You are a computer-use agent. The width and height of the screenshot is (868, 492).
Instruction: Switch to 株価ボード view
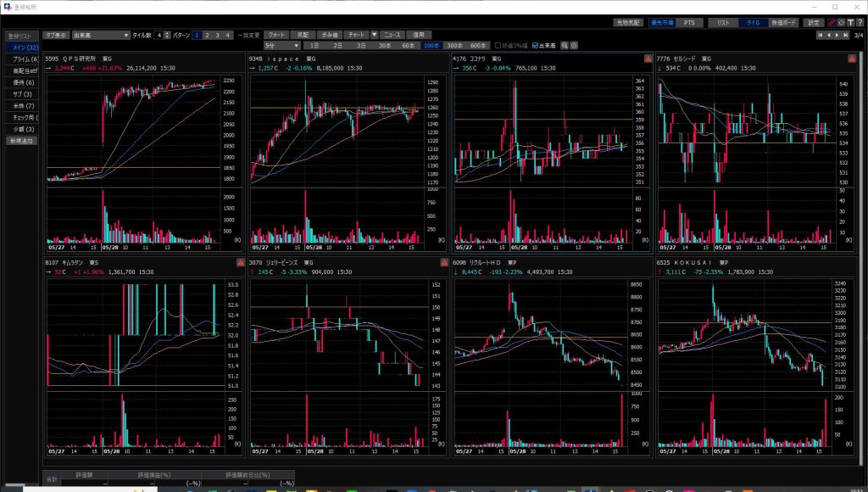[783, 23]
